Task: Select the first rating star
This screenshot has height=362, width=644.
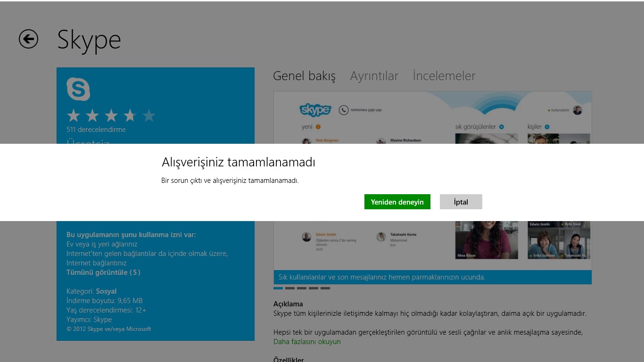Action: pos(74,115)
